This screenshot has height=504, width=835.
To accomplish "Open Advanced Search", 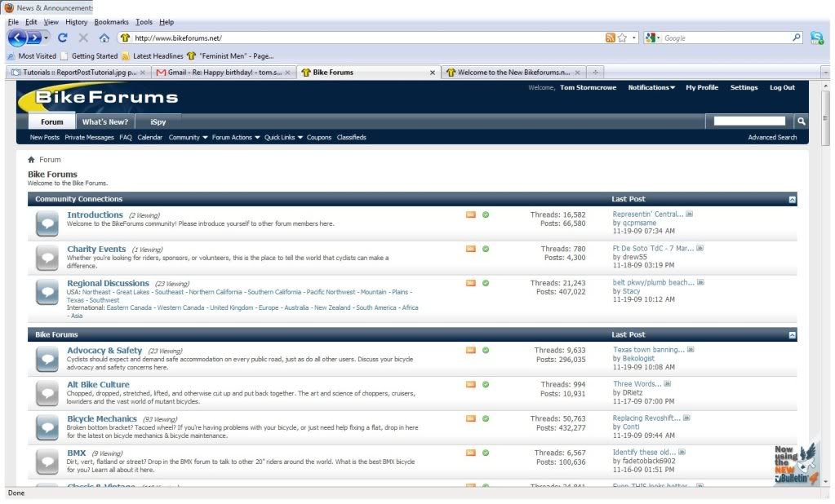I will tap(772, 137).
